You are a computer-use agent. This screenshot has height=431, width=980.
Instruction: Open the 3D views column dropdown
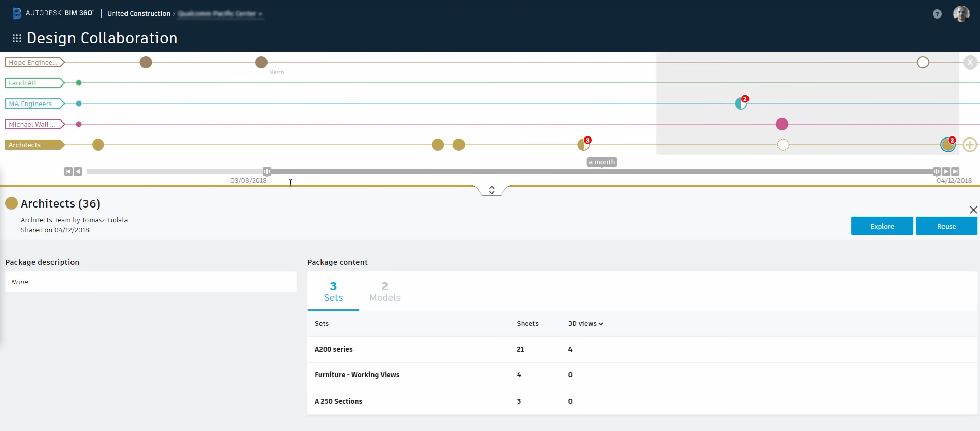tap(585, 324)
